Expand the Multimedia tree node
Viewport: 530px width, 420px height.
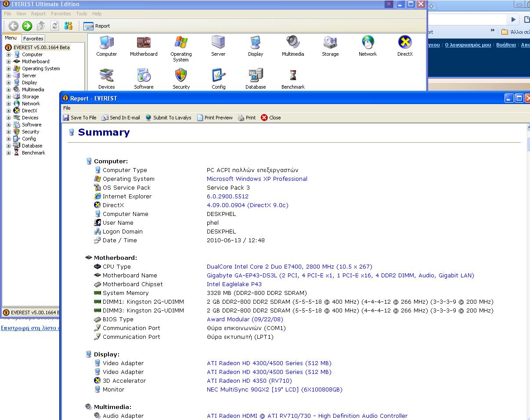[x=8, y=90]
